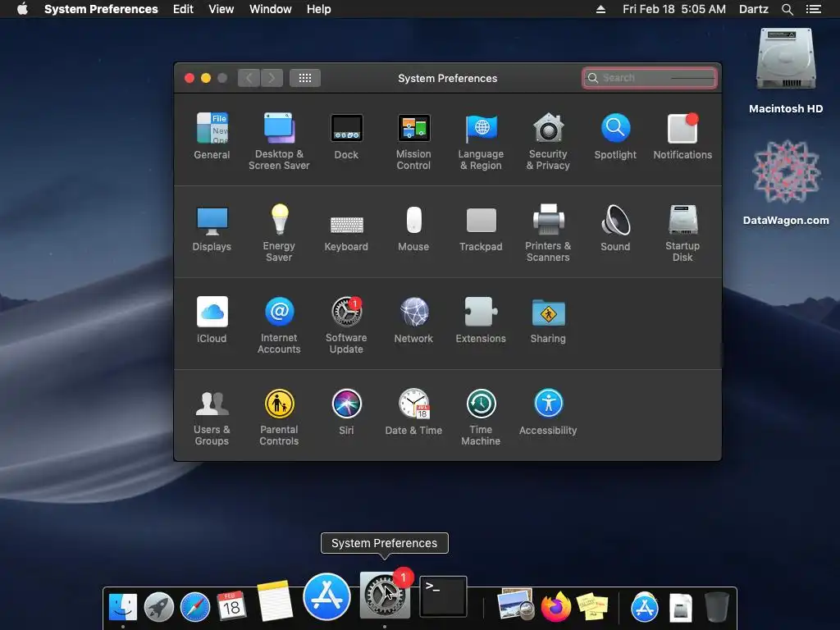This screenshot has height=630, width=840.
Task: Open Time Machine preferences
Action: [481, 418]
